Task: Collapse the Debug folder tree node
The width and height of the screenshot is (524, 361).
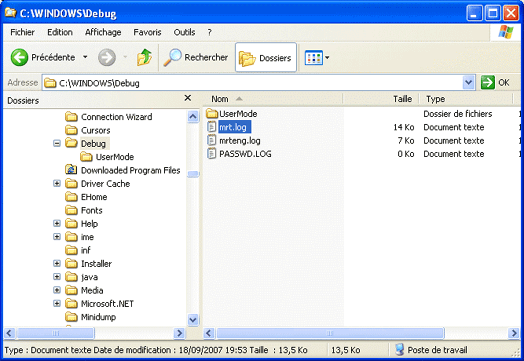Action: [57, 143]
